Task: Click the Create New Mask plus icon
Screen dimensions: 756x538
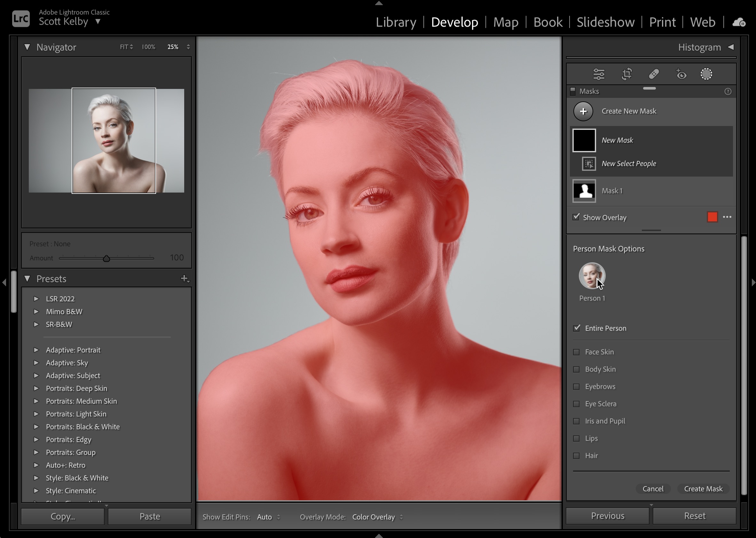Action: (x=583, y=111)
